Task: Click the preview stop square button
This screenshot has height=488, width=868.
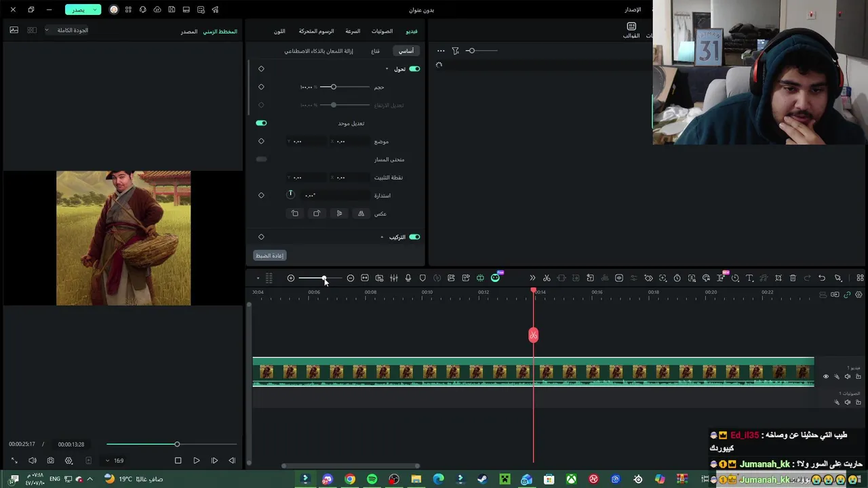Action: (x=178, y=460)
